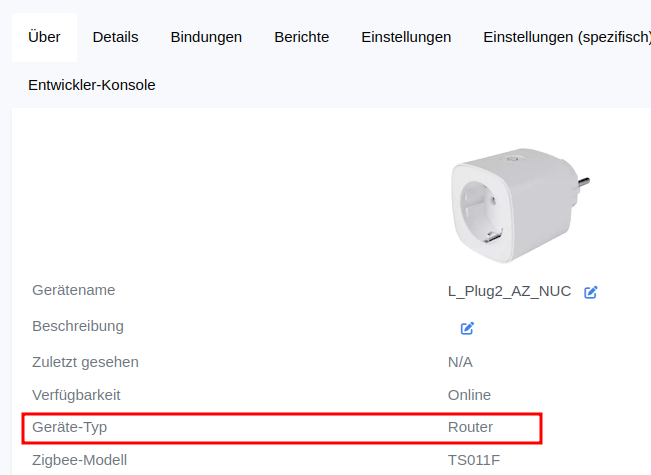Click the Zigbee-Modell label

(x=82, y=461)
